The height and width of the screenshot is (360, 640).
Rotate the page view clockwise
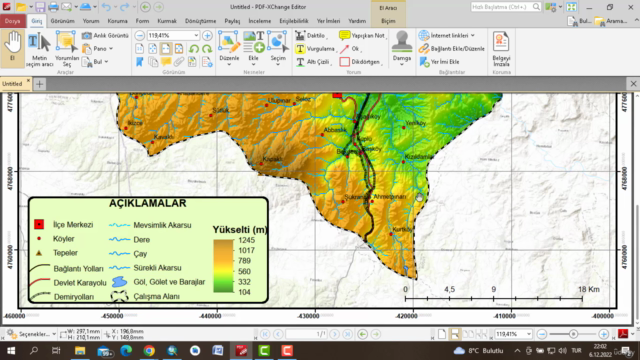coord(207,49)
